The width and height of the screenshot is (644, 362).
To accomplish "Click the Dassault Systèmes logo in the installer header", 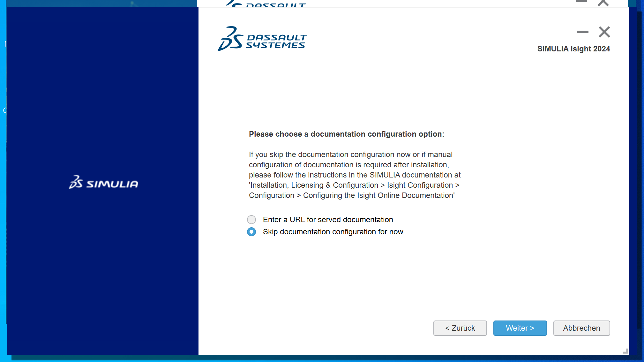I will click(x=262, y=39).
